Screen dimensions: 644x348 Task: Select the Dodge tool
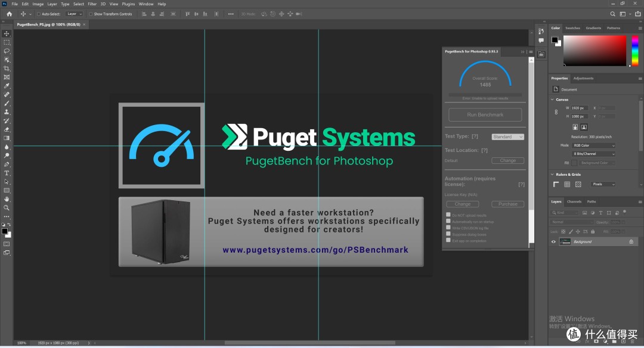7,156
